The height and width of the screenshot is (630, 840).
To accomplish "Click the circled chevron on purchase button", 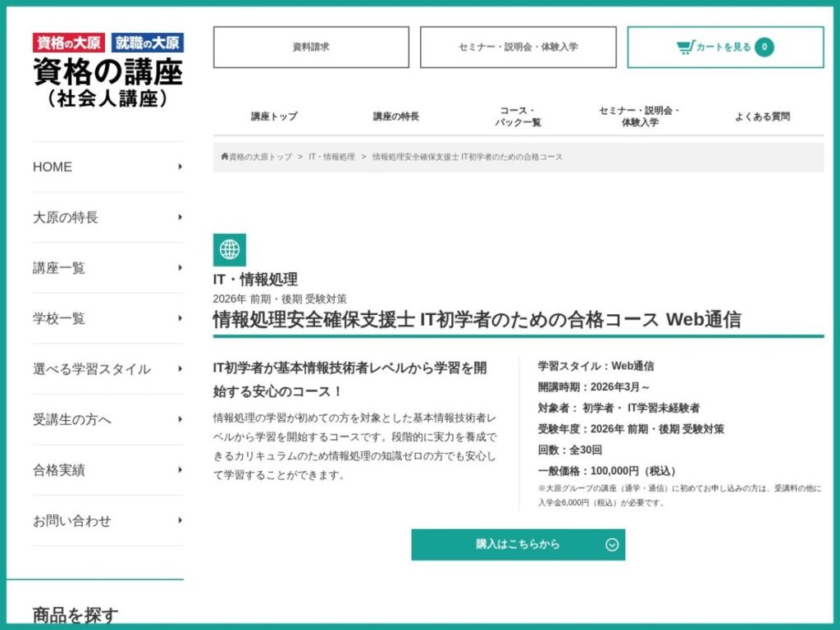I will [612, 545].
